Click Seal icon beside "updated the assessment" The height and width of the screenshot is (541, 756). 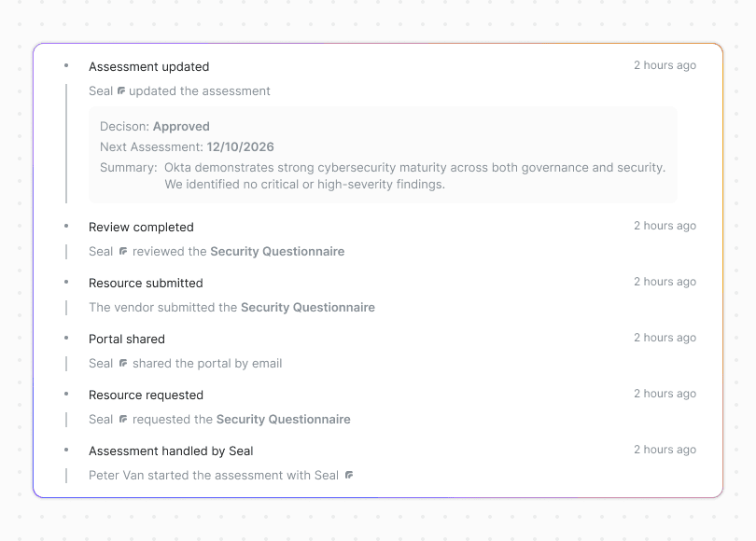(121, 91)
